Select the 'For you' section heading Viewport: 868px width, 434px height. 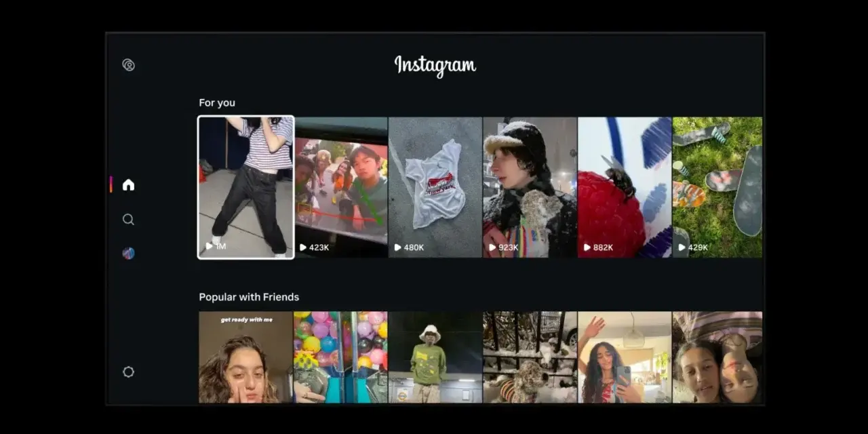[217, 103]
